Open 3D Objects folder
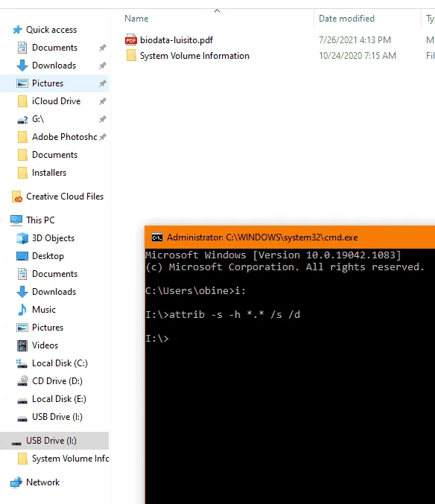This screenshot has height=504, width=435. pyautogui.click(x=54, y=238)
